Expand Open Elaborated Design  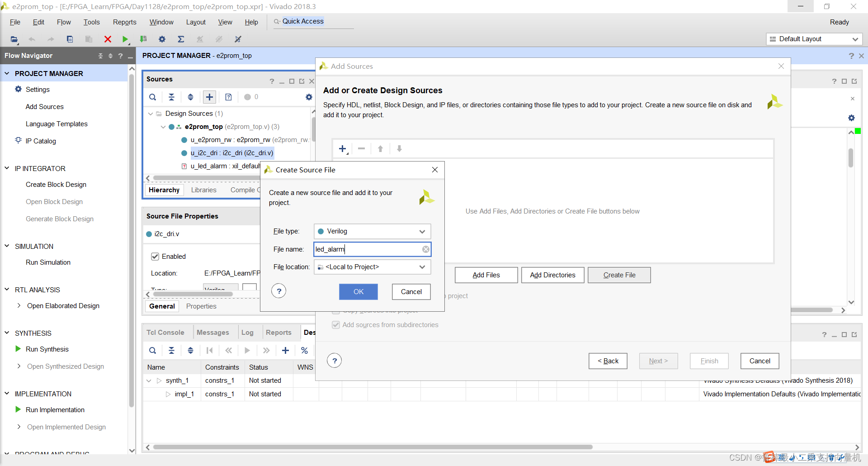[x=19, y=305]
